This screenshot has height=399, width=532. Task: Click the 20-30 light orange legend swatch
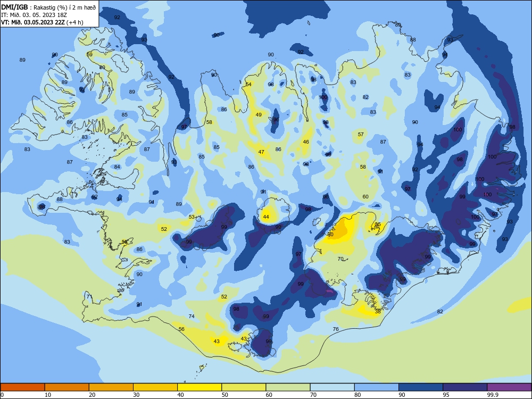click(111, 387)
